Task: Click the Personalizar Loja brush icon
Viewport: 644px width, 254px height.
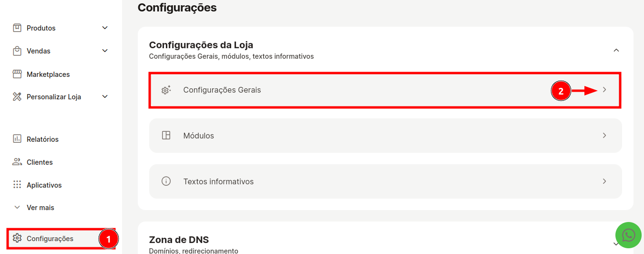Action: pyautogui.click(x=17, y=97)
